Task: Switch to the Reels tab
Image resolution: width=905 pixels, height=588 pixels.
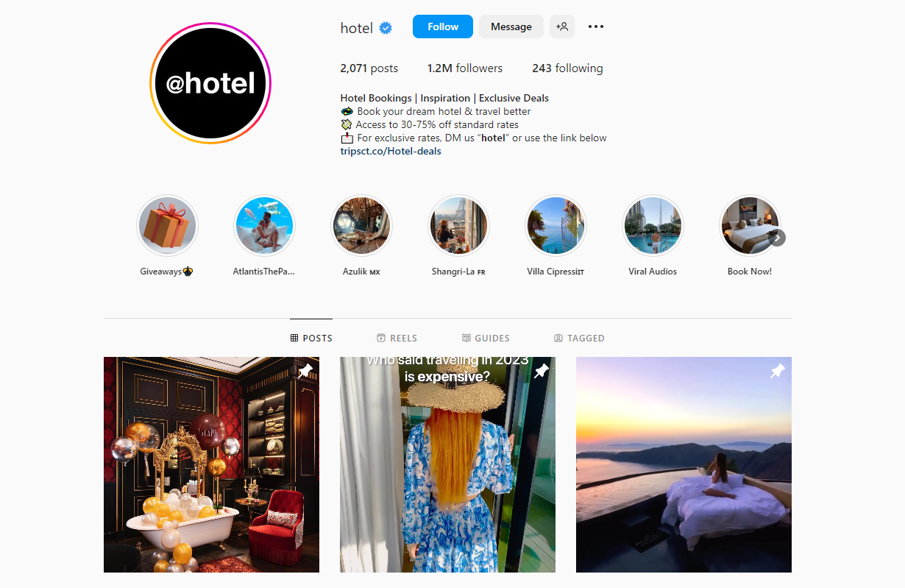Action: [397, 338]
